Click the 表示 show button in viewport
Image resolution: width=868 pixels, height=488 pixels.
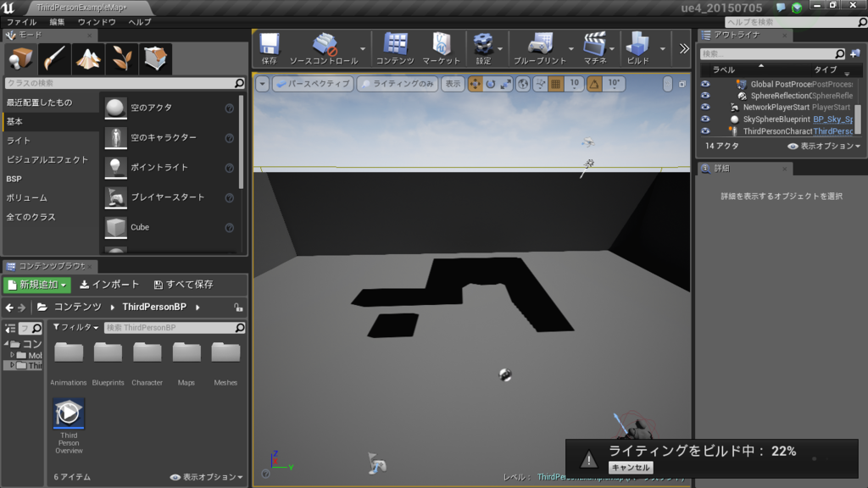click(453, 84)
